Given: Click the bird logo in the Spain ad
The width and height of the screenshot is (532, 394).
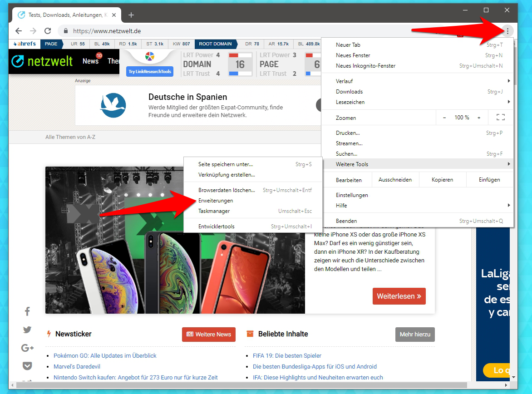Looking at the screenshot, I should pos(113,105).
